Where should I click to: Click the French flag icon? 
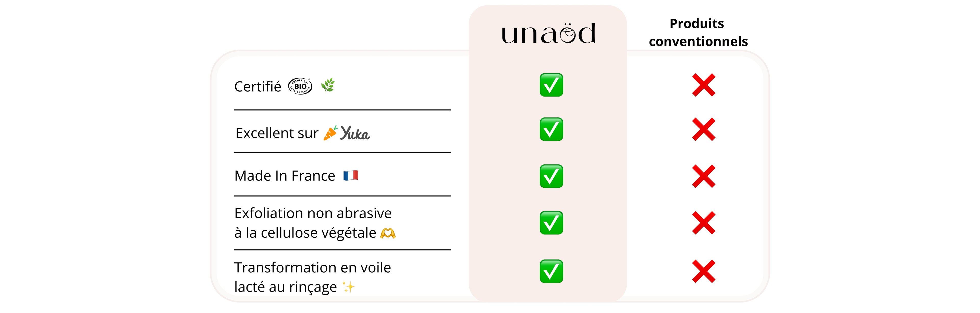point(350,176)
